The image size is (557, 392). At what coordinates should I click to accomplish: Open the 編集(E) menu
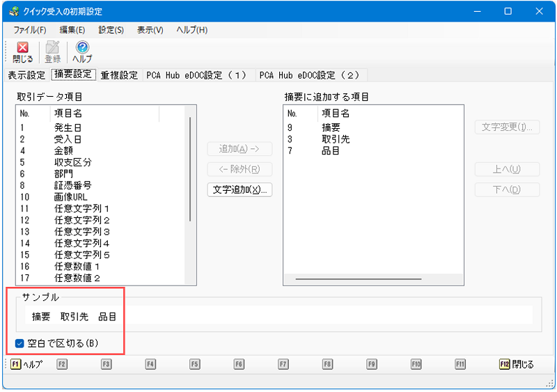coord(72,30)
